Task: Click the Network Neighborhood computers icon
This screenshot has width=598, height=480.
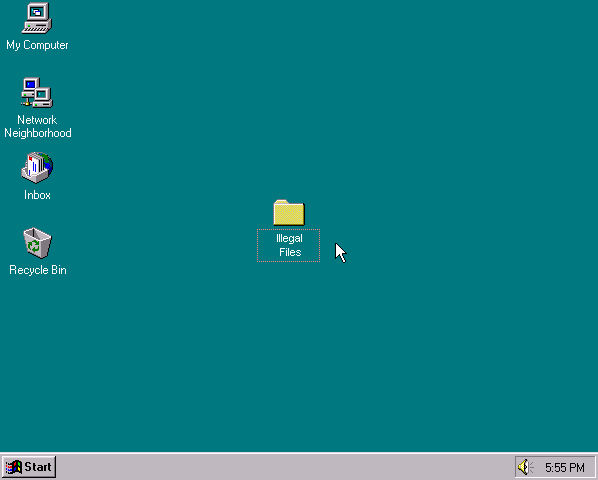Action: pos(37,93)
